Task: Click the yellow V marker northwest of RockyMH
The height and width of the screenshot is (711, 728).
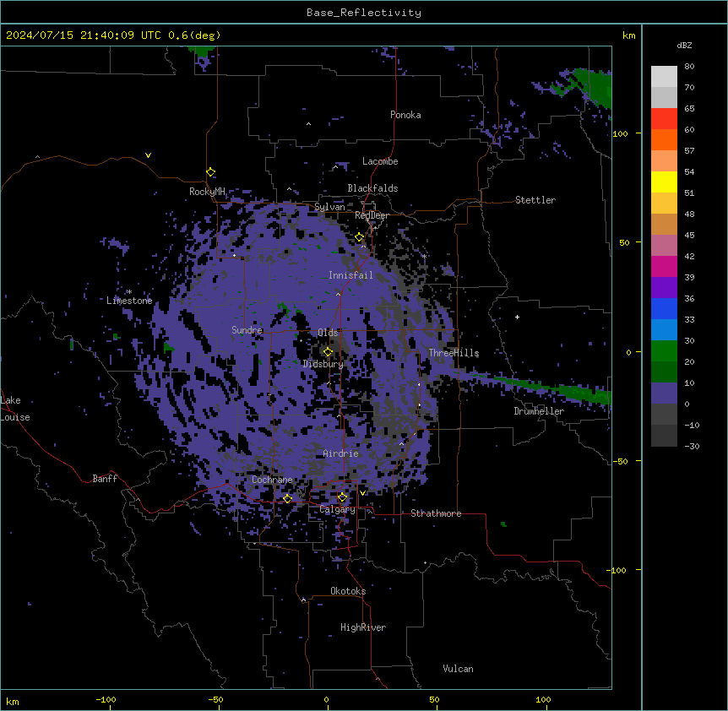Action: (x=148, y=155)
